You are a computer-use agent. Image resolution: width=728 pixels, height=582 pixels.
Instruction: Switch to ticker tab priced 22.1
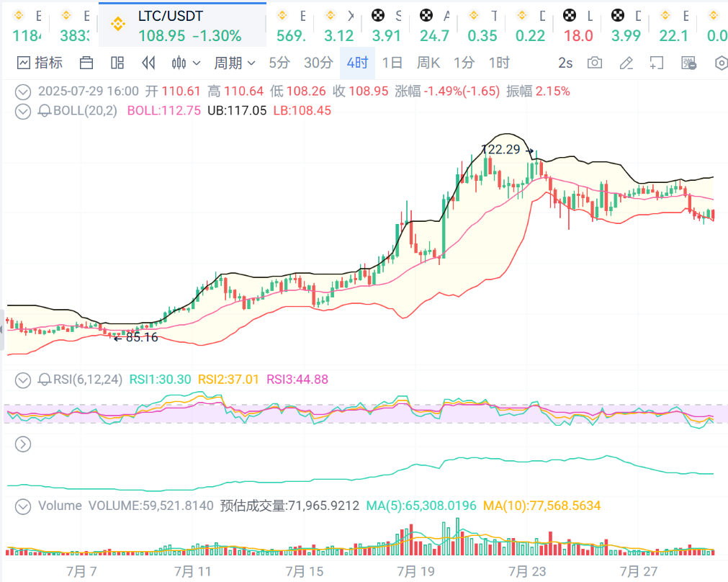pos(674,25)
